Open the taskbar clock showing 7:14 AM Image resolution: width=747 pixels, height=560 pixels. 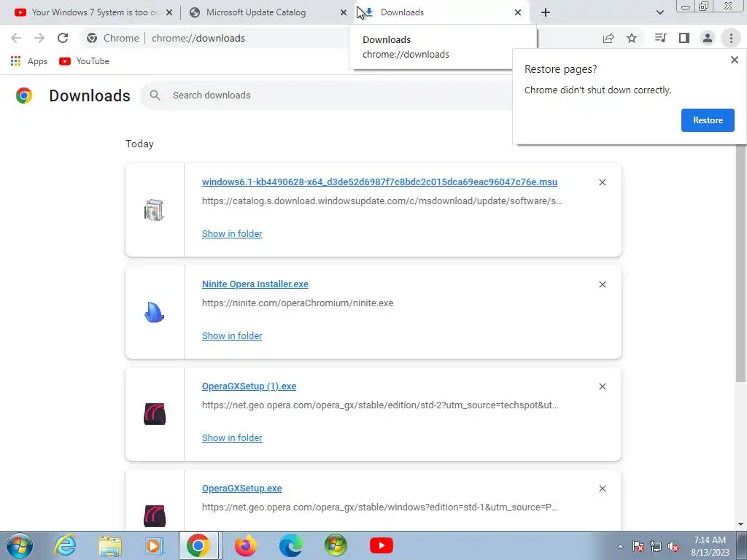710,546
